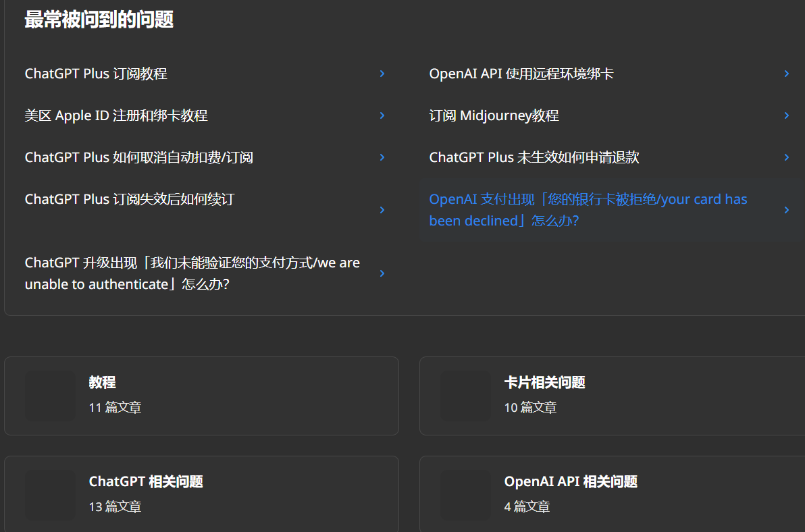The image size is (805, 532).
Task: Click the chevron beside "ChatGPT Plus 订阅教程"
Action: tap(382, 74)
